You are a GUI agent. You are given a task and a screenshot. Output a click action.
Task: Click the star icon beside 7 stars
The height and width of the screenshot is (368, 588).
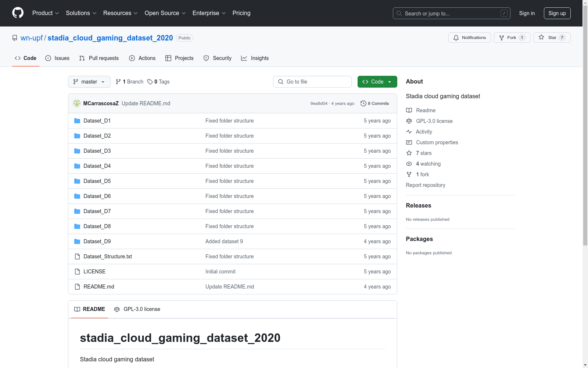(409, 153)
